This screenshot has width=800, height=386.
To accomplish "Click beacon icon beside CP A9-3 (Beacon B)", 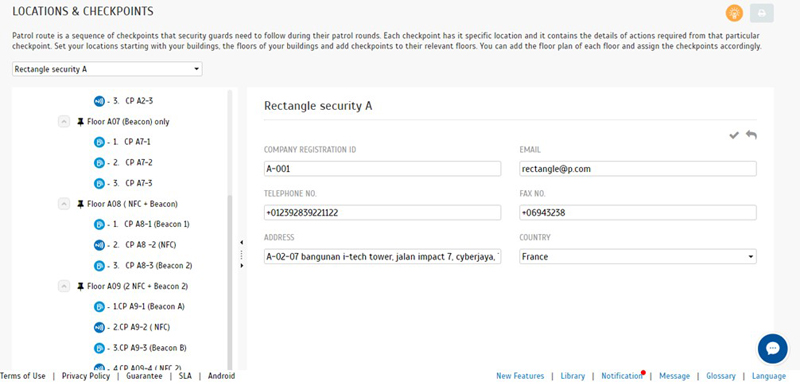I will coord(99,348).
